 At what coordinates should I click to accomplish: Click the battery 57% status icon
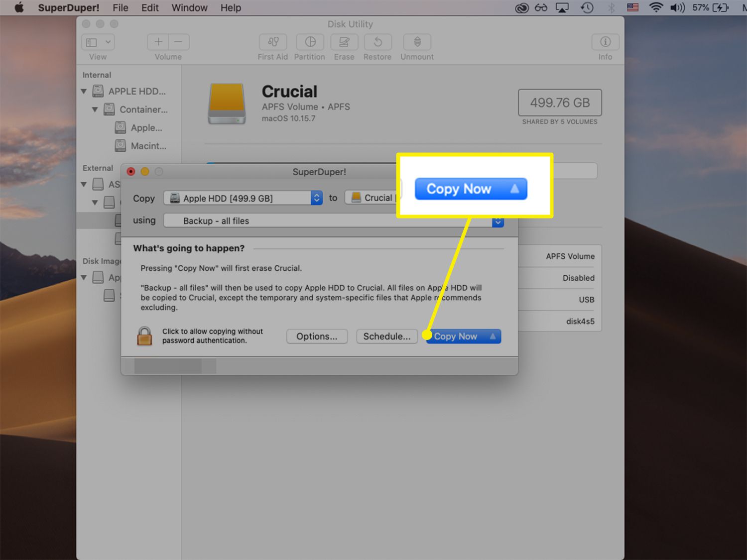coord(710,7)
